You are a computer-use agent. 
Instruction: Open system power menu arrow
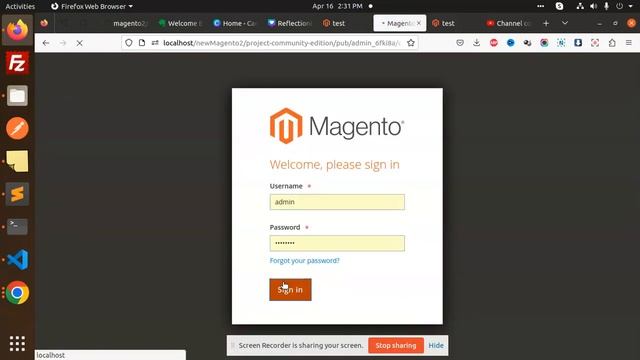631,6
